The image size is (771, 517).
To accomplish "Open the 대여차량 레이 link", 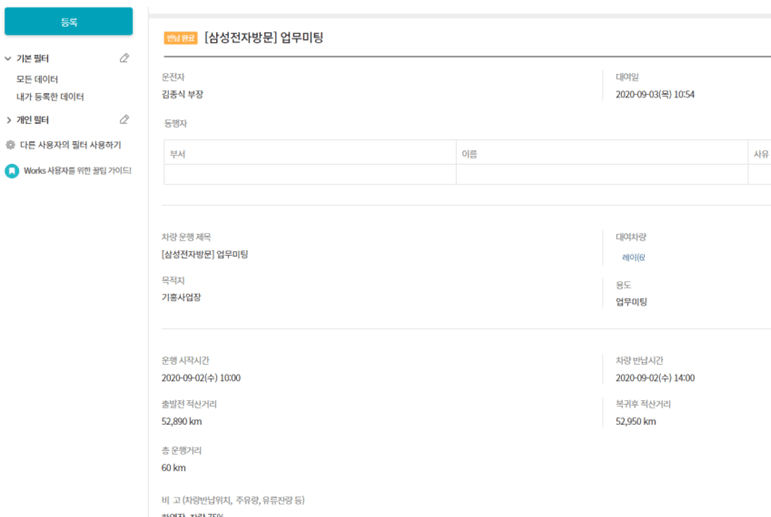I will [633, 257].
